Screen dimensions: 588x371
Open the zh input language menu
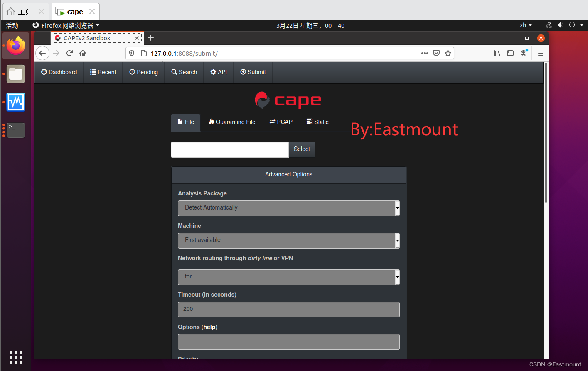pyautogui.click(x=526, y=25)
